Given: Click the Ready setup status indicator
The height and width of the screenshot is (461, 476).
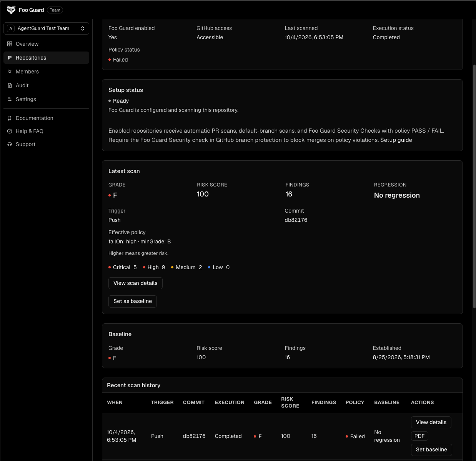Looking at the screenshot, I should 118,101.
